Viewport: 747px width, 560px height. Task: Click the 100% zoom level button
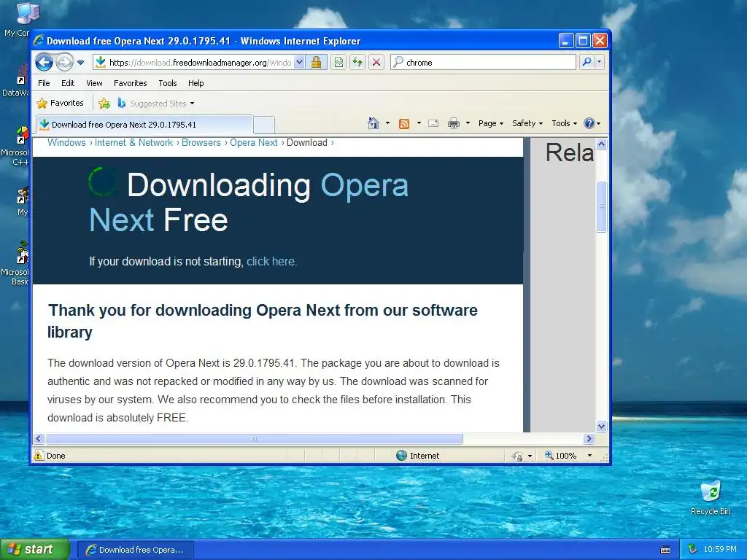[x=561, y=456]
